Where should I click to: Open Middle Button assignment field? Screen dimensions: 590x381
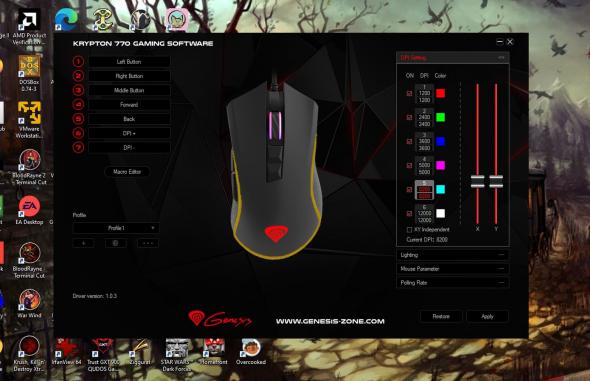[129, 90]
